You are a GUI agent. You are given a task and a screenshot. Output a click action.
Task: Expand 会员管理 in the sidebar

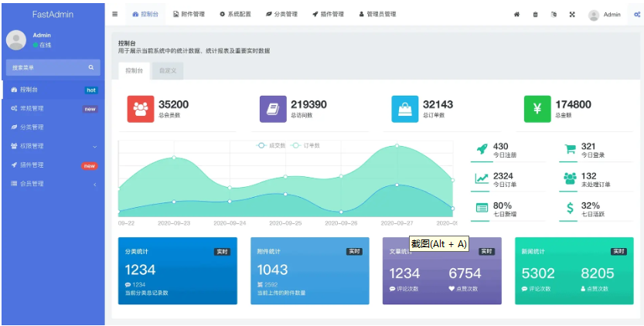[x=53, y=184]
